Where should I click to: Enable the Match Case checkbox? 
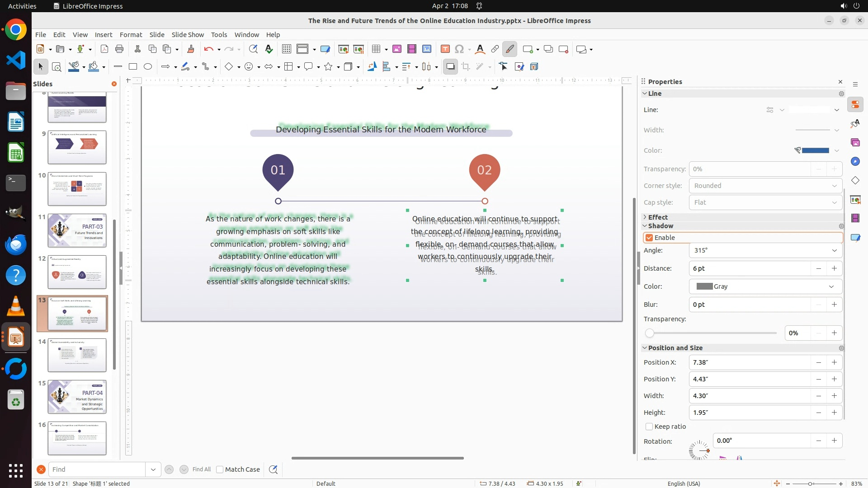[220, 469]
